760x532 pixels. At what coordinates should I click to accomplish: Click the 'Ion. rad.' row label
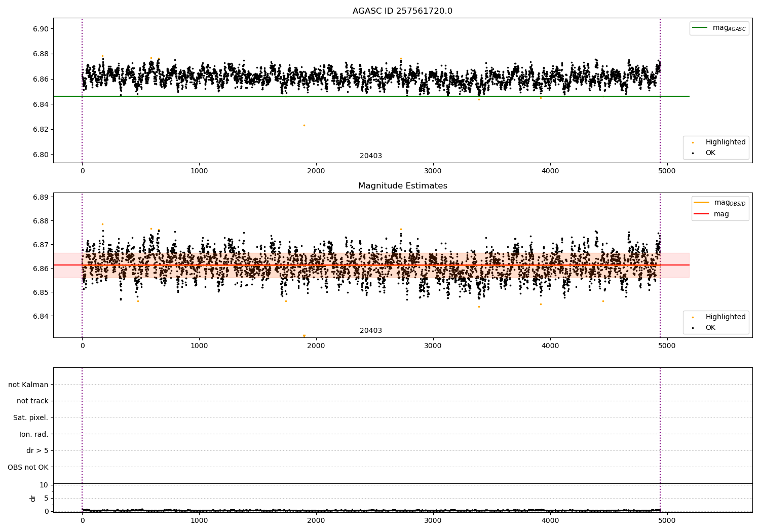(x=33, y=434)
